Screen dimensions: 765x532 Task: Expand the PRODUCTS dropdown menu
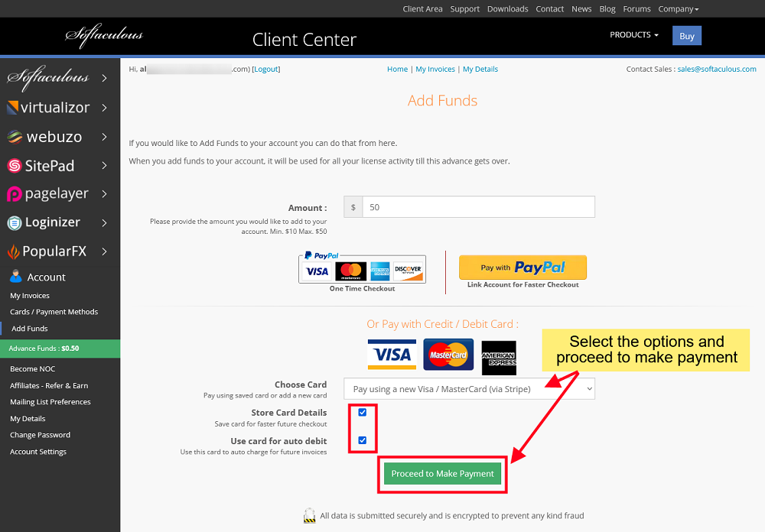(633, 35)
